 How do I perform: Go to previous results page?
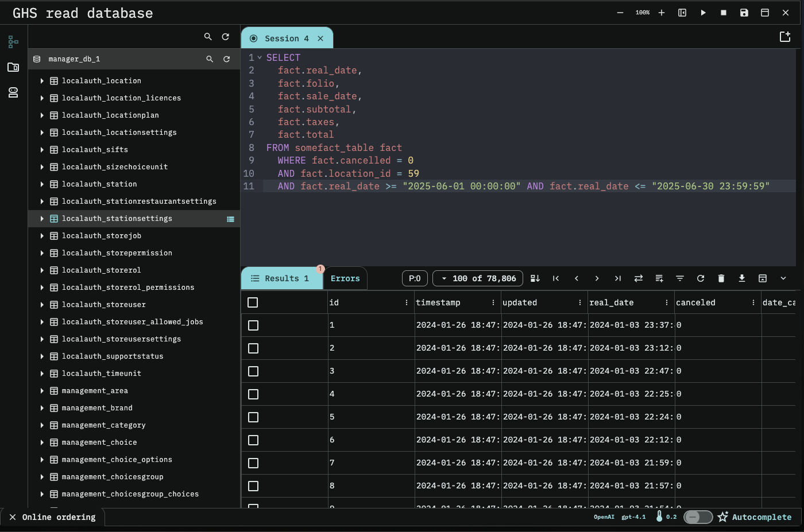pos(577,278)
